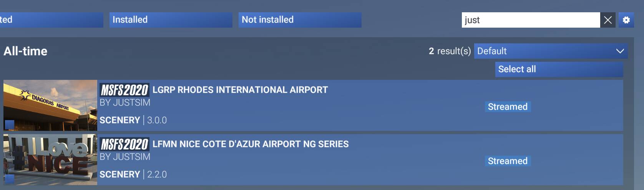Screen dimensions: 644x190
Task: Click the chevron arrow of sort dropdown
Action: click(620, 51)
